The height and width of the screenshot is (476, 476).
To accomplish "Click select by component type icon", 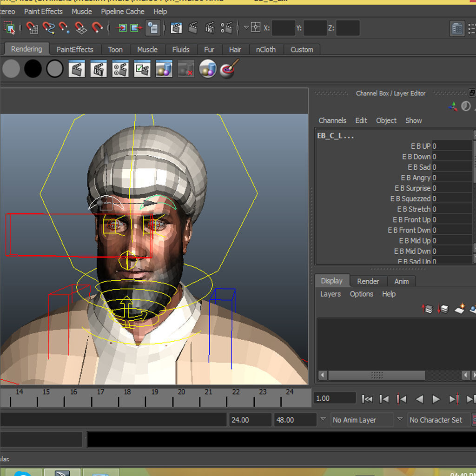I will [x=9, y=28].
